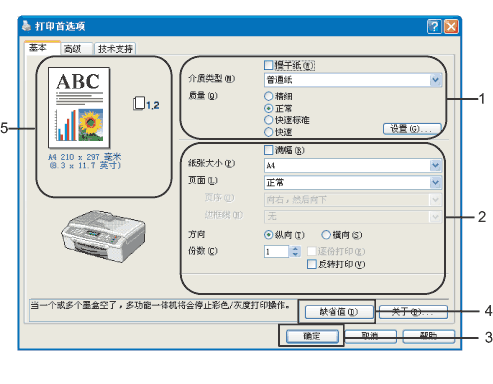Enable the 慢干纸 checkbox

point(268,65)
